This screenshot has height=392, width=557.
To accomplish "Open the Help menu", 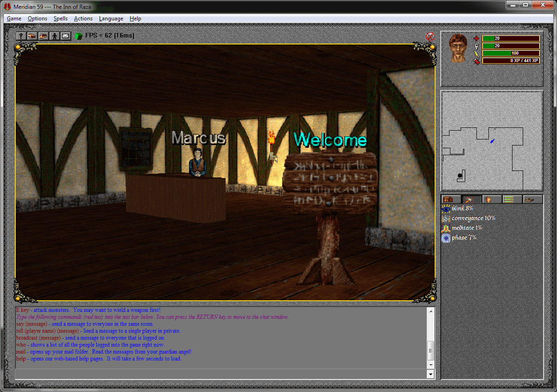I will 135,19.
